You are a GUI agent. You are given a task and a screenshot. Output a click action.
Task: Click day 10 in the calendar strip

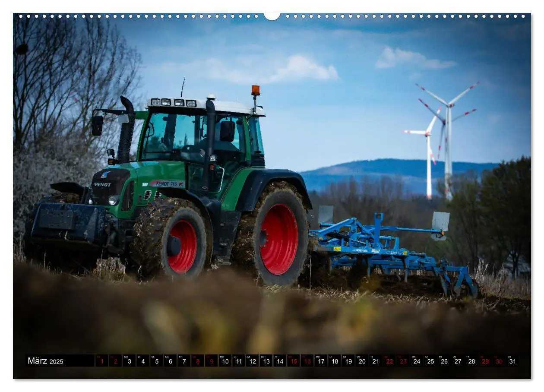pyautogui.click(x=225, y=361)
